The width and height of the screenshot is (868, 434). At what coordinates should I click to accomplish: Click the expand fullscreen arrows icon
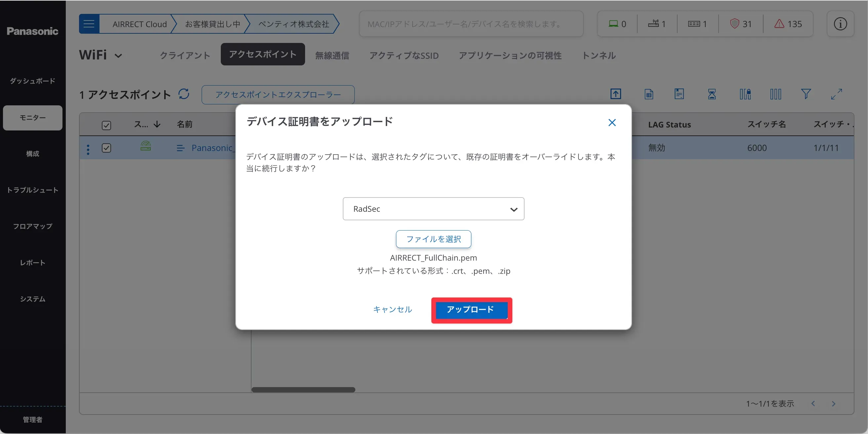[836, 94]
